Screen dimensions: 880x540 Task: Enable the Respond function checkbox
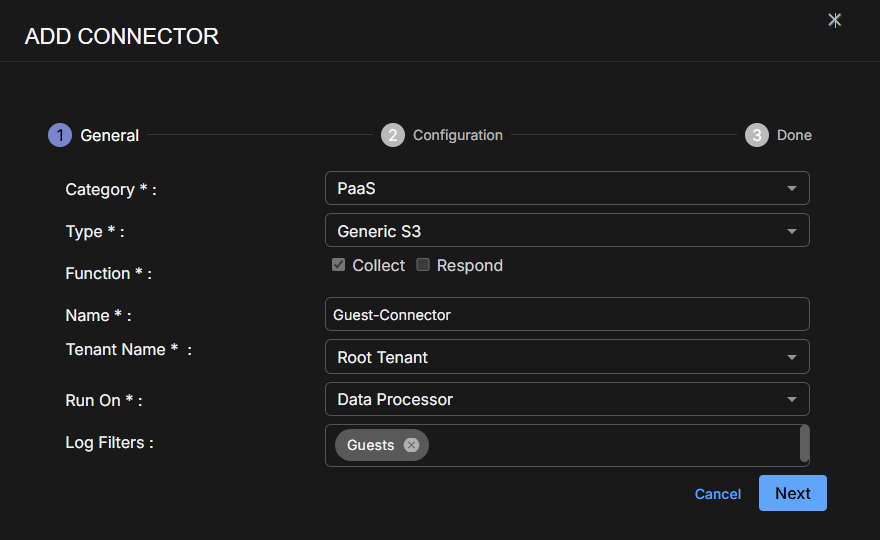[x=423, y=265]
